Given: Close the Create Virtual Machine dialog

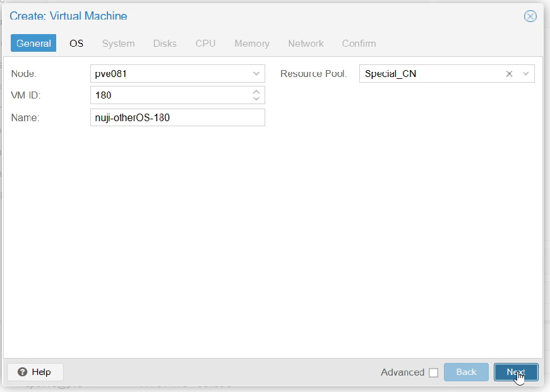Looking at the screenshot, I should pyautogui.click(x=530, y=16).
